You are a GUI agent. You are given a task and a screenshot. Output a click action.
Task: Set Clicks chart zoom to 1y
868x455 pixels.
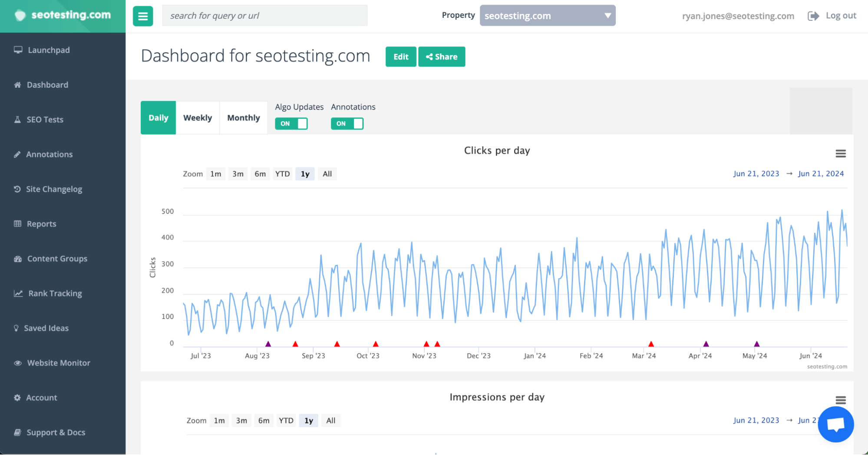(305, 174)
